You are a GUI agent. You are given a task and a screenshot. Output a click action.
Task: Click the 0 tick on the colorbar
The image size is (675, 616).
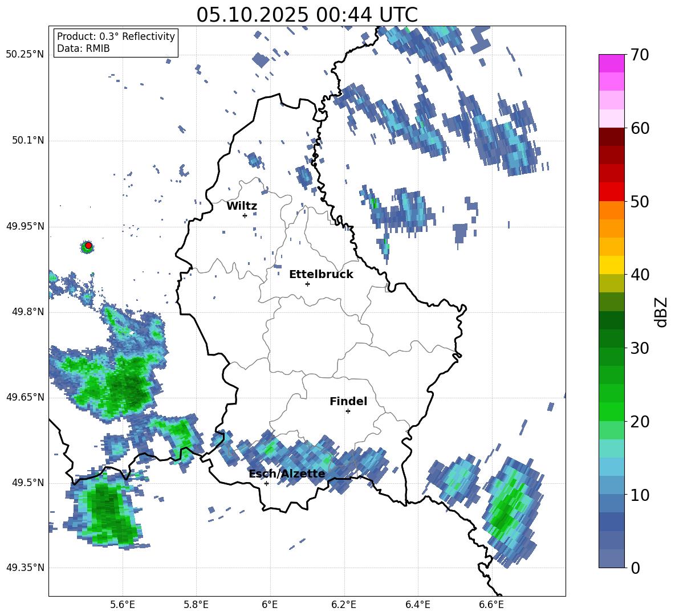click(x=636, y=568)
